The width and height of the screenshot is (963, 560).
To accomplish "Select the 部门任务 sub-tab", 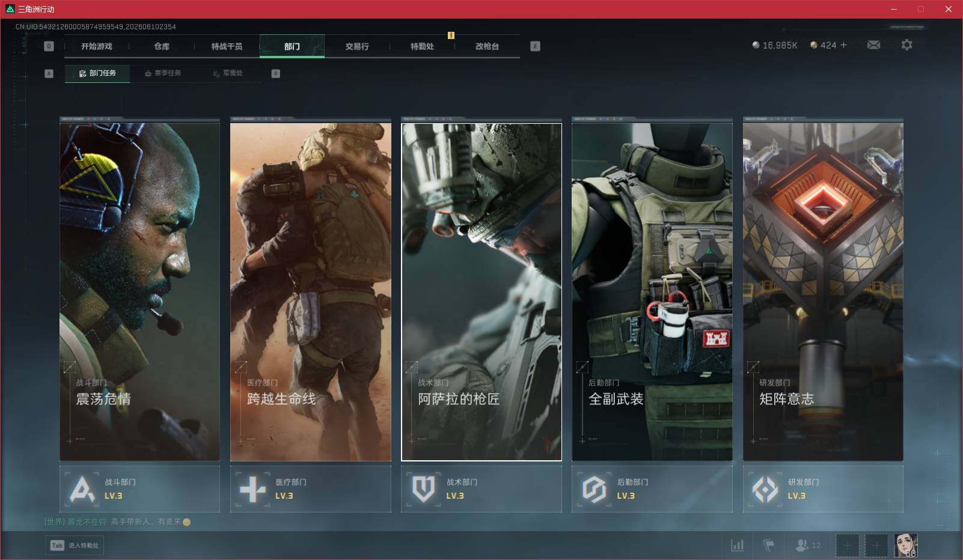I will [97, 73].
